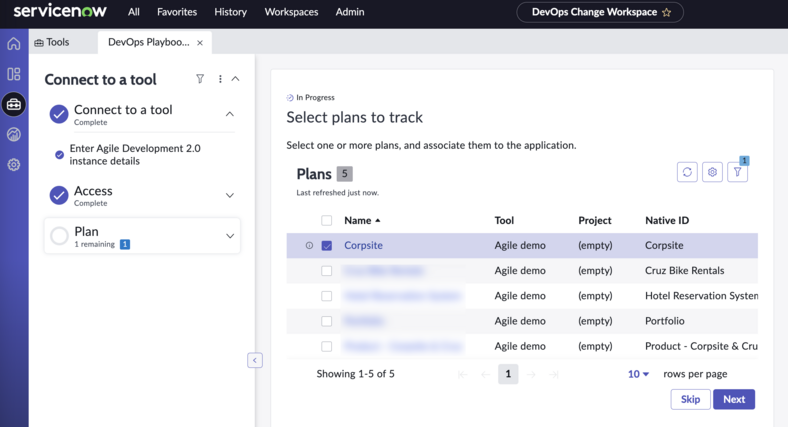
Task: Open the analytics chart sidebar icon
Action: [x=14, y=134]
